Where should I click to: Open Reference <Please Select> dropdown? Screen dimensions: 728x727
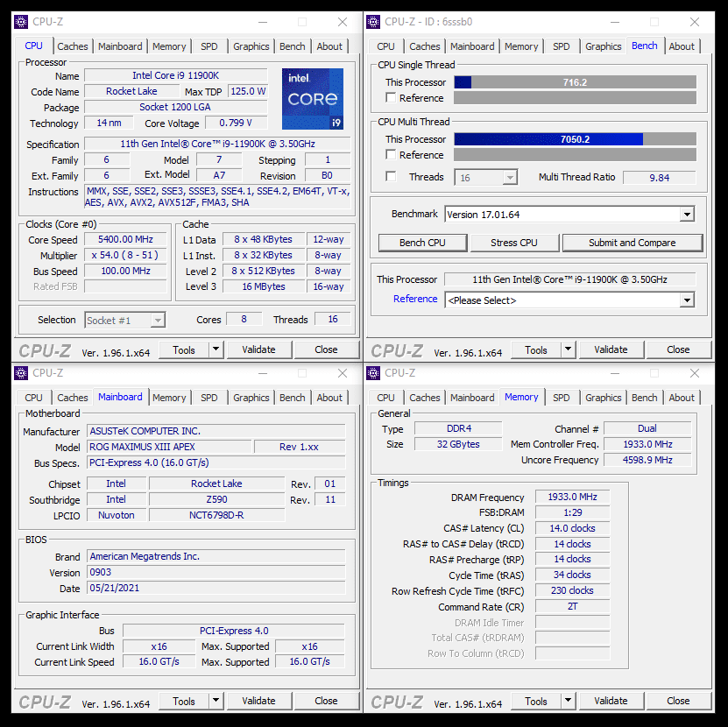(x=569, y=300)
